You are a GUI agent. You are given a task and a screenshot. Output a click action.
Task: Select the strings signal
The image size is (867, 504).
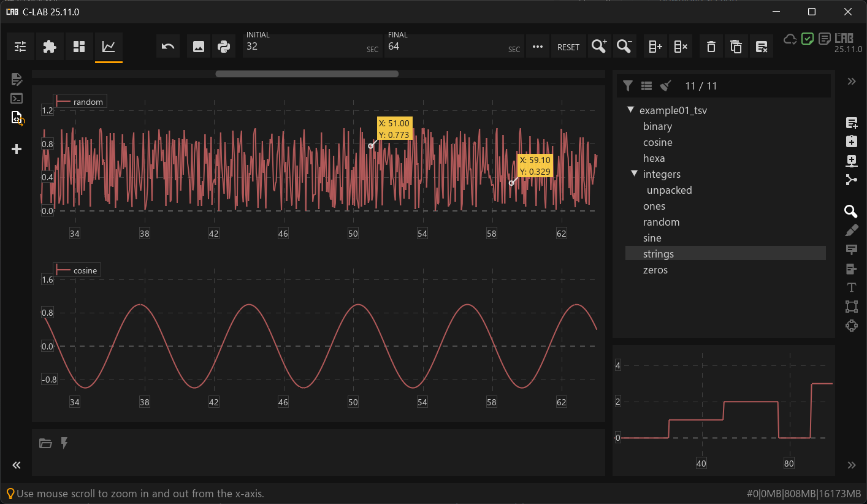[x=725, y=254]
